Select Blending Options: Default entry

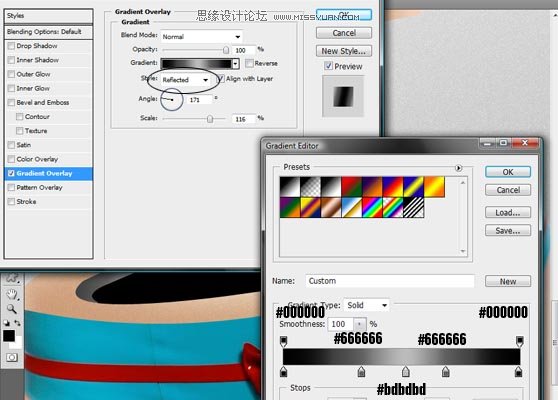pyautogui.click(x=48, y=32)
